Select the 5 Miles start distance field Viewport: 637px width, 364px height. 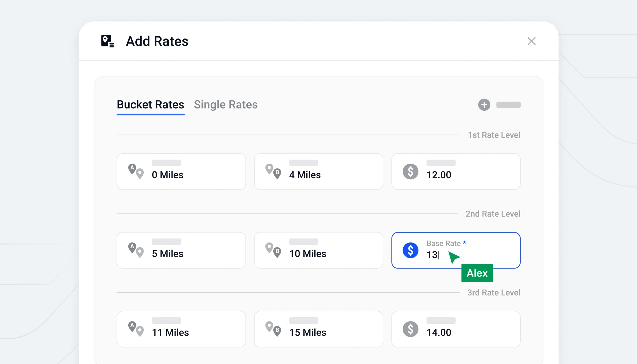tap(181, 250)
